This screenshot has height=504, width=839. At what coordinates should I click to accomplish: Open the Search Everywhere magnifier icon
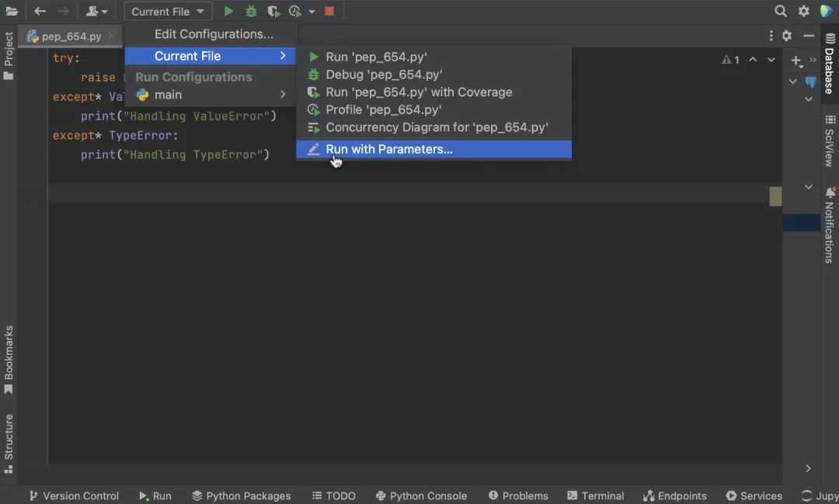[x=781, y=12]
